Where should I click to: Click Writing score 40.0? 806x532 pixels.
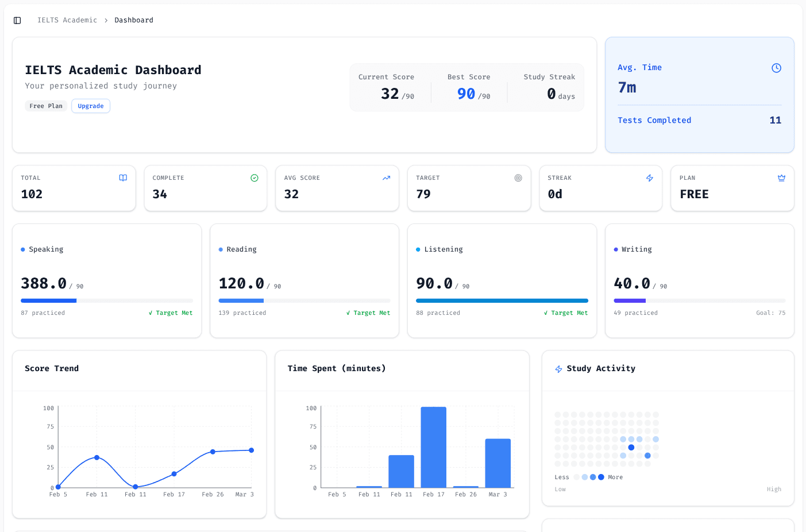(632, 283)
